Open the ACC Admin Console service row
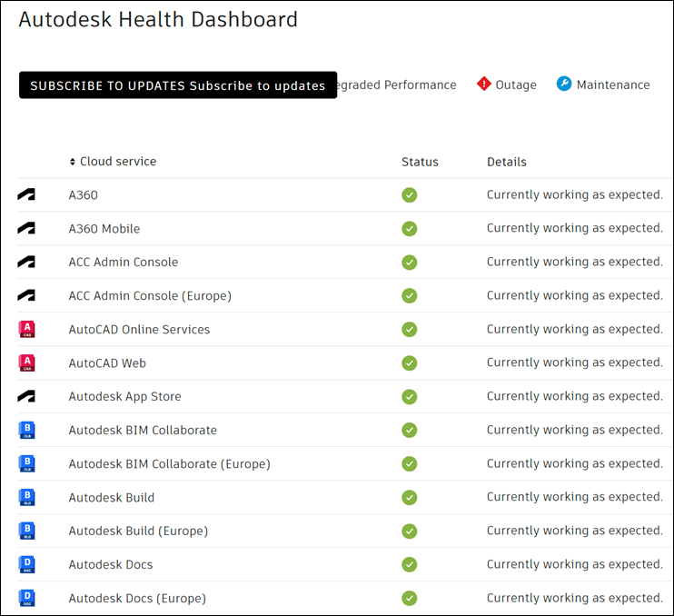 (x=124, y=262)
